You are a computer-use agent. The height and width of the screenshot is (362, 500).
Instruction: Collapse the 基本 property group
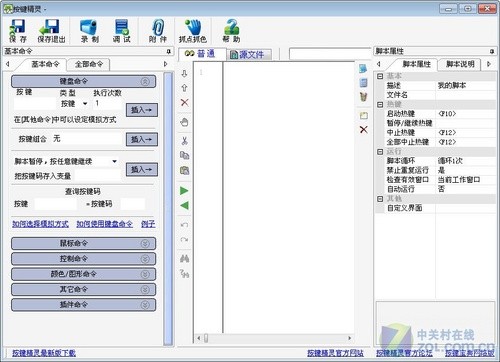coord(380,76)
